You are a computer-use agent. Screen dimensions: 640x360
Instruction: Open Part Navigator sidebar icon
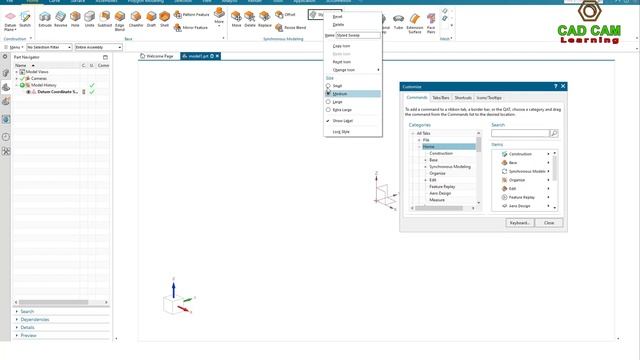tap(6, 87)
